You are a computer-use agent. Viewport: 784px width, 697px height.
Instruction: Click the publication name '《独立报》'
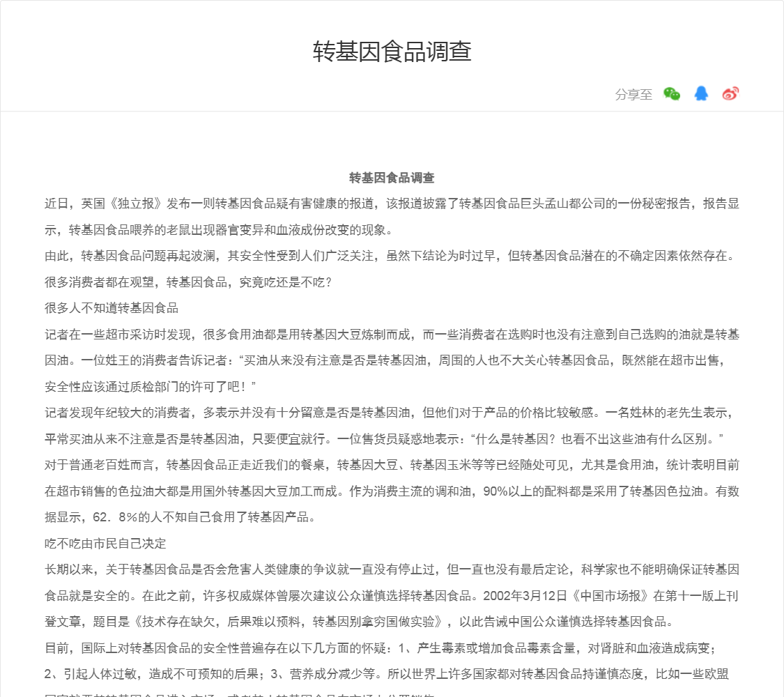tap(135, 204)
